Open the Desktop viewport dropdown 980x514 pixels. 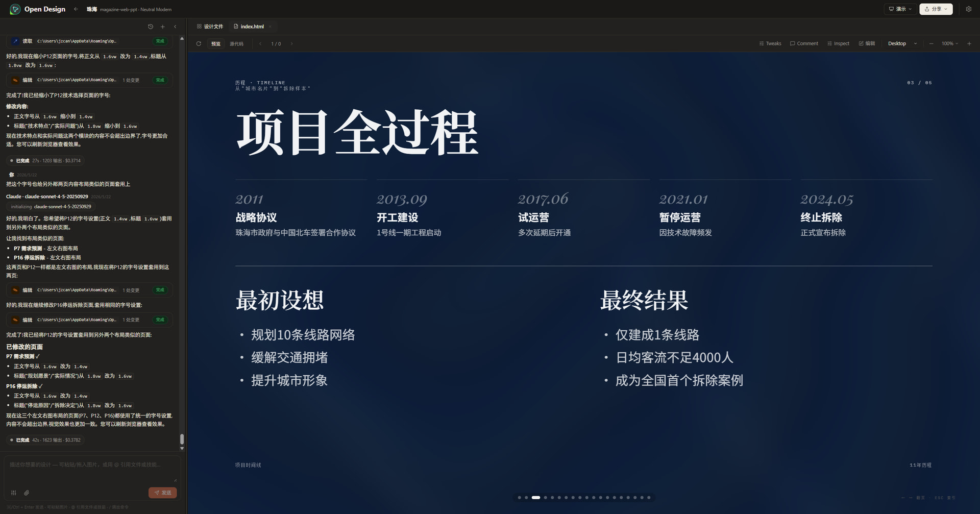tap(902, 44)
